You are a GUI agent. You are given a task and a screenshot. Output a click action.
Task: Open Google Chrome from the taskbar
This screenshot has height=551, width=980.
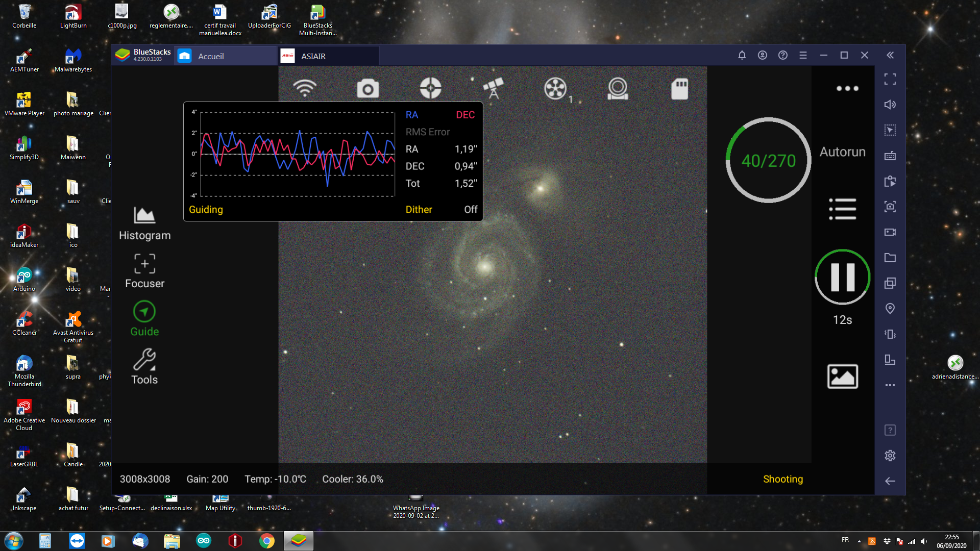266,541
